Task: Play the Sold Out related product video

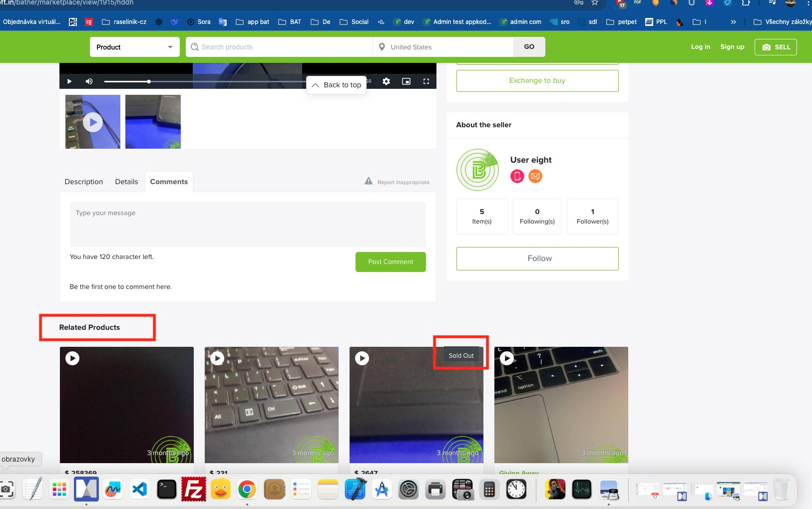Action: coord(362,358)
